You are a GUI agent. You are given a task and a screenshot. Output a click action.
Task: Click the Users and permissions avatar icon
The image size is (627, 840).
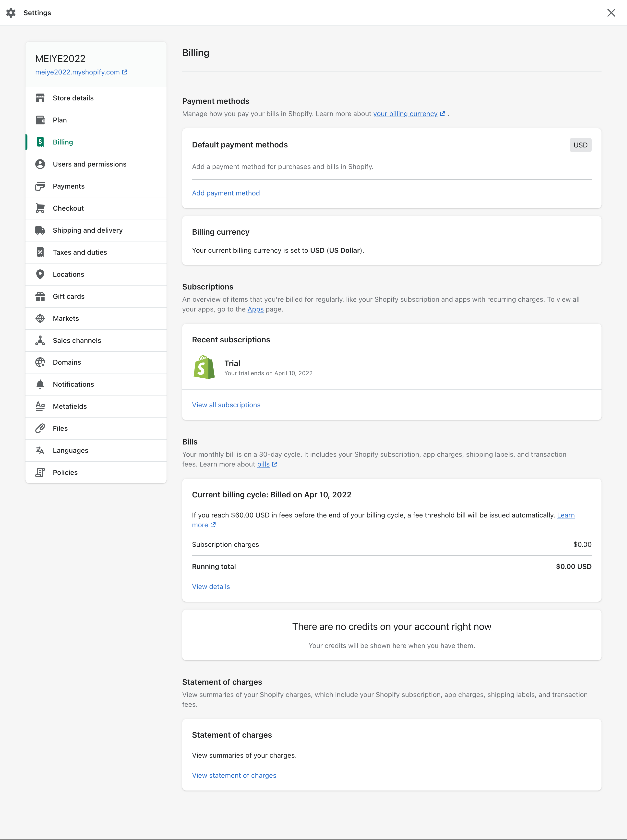(40, 164)
